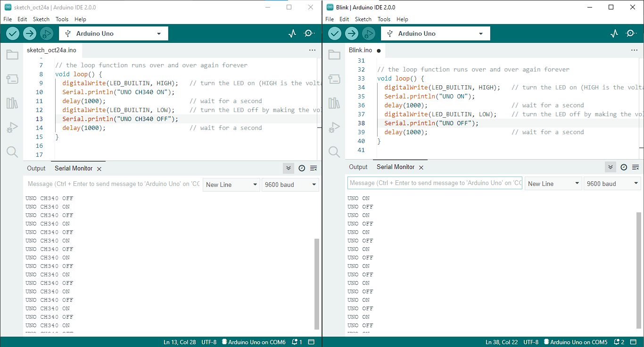Toggle bottom panel icon in sketch_oct24a status bar

click(x=311, y=342)
